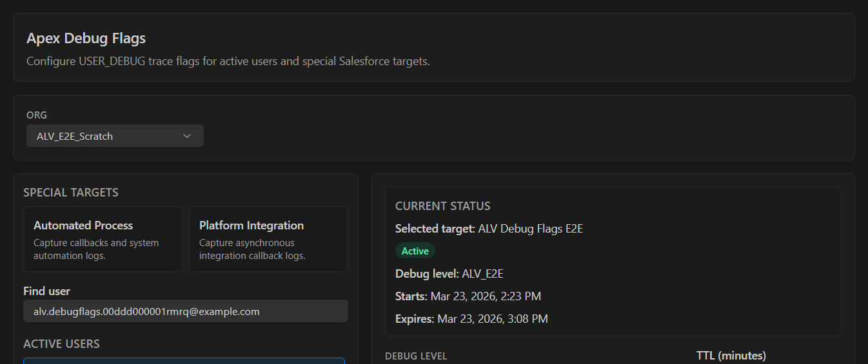Click the Starts Mar 23, 2026, 2:23 PM line

[x=468, y=296]
